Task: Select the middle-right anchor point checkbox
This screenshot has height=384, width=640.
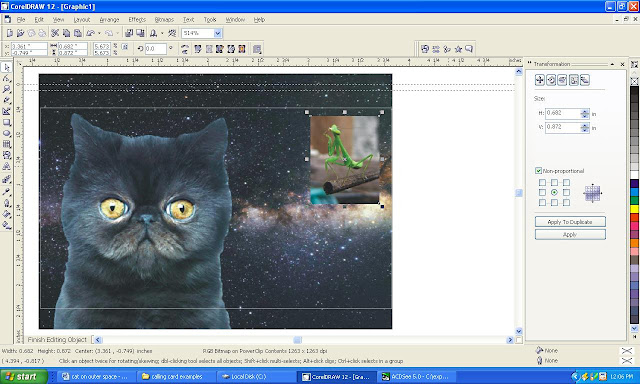Action: [566, 192]
